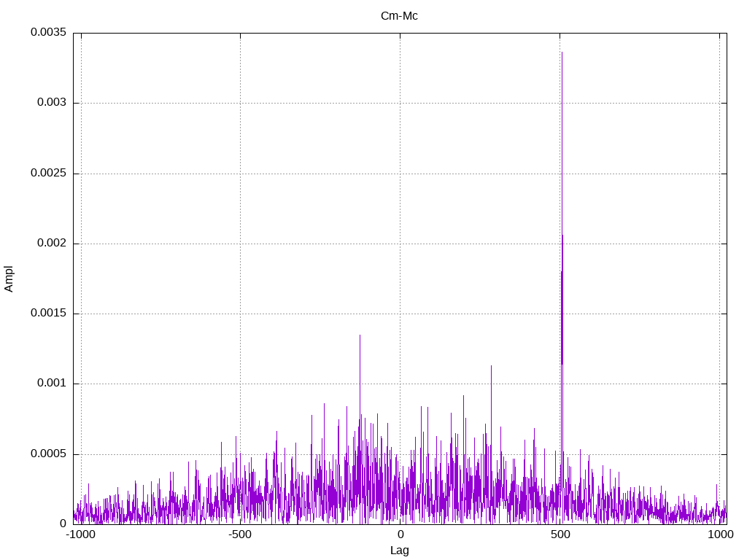Click the tallest peak near lag 500
This screenshot has height=560, width=747.
point(562,52)
